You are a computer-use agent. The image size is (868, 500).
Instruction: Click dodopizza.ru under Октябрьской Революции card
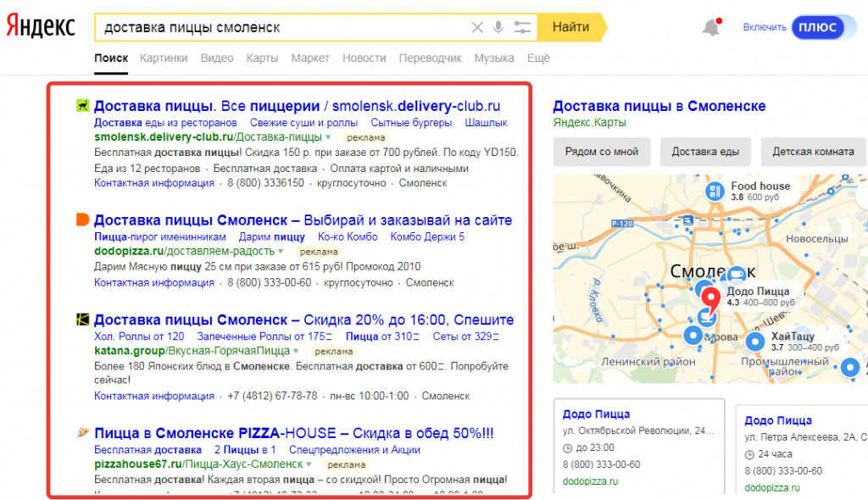click(x=590, y=481)
